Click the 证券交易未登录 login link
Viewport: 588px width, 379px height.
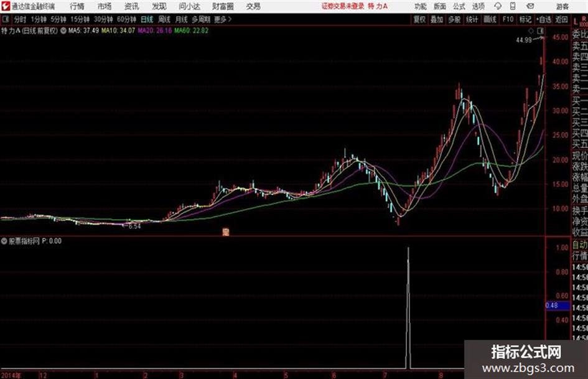tap(343, 6)
